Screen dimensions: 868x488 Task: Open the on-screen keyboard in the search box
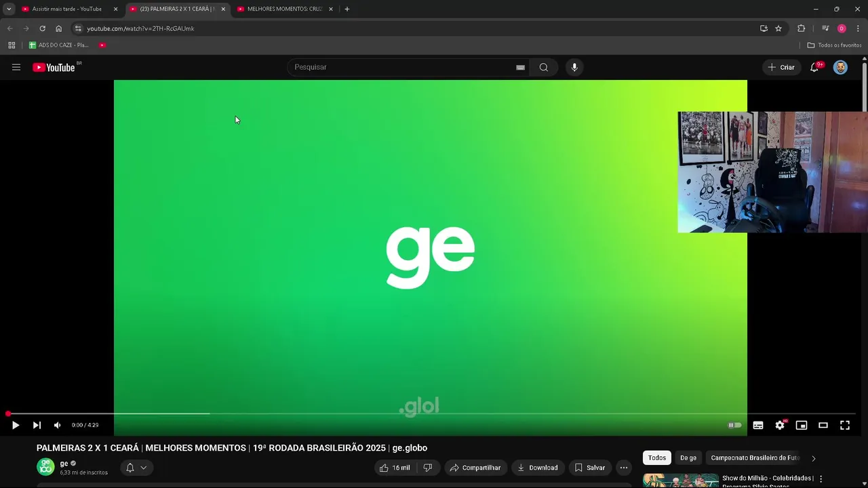coord(520,67)
